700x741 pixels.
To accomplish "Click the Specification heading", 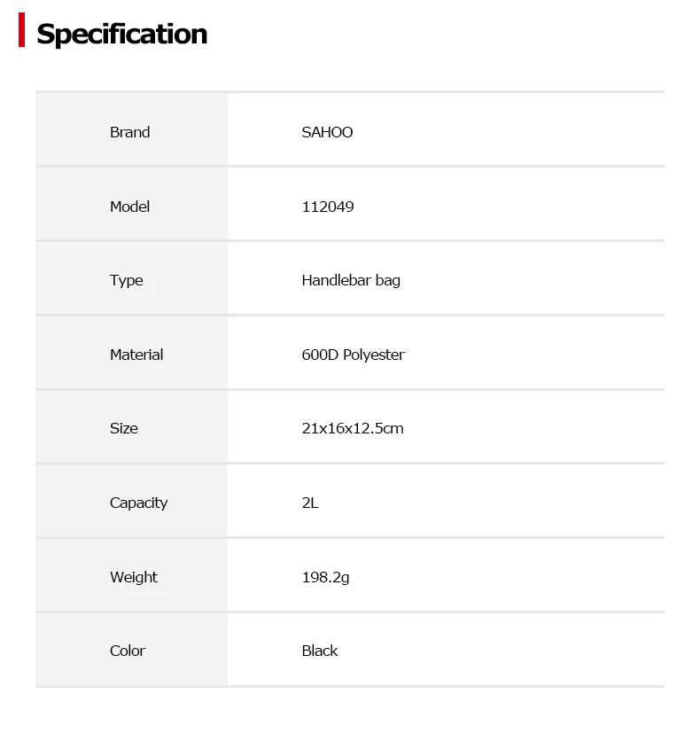I will coord(122,34).
